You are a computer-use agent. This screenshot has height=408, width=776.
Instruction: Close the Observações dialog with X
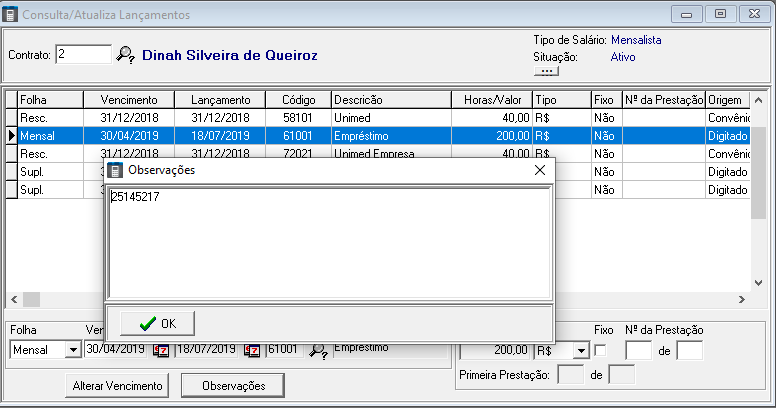point(540,170)
